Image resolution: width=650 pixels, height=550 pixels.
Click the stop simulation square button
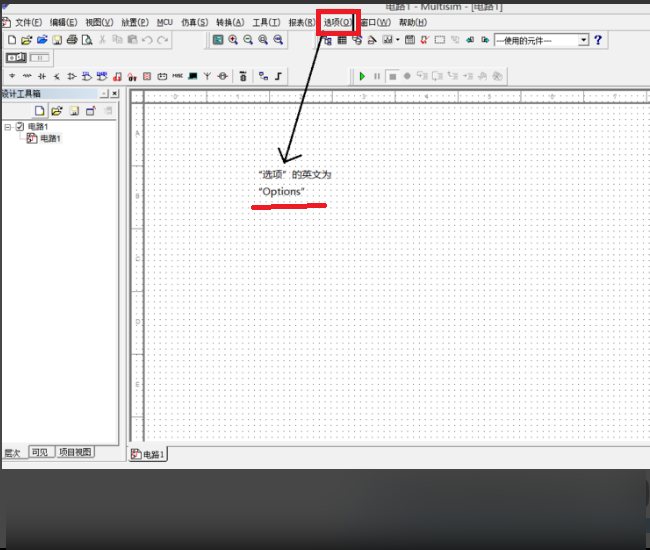coord(393,76)
